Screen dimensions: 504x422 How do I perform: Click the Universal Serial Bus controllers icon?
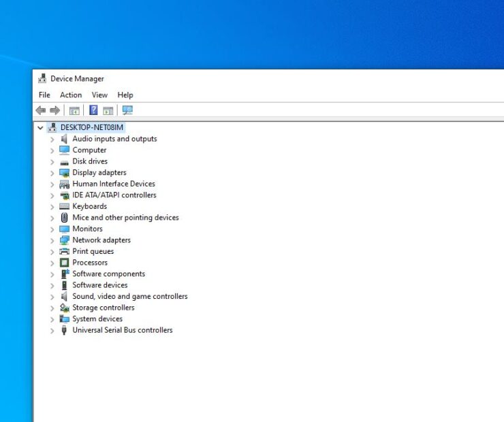(x=64, y=330)
